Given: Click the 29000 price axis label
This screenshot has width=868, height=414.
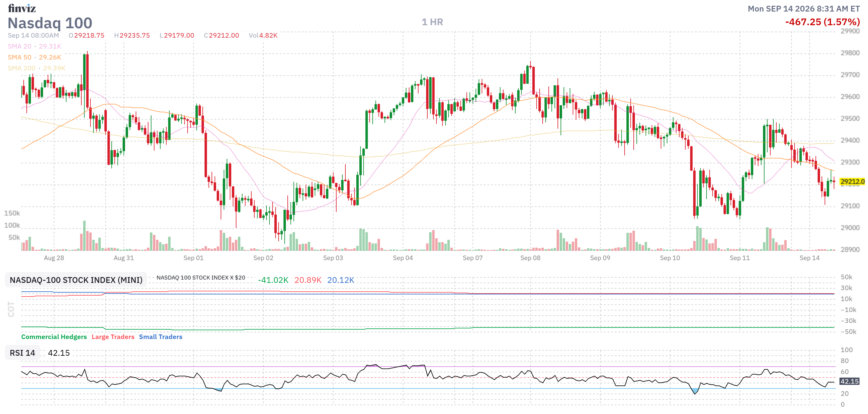Looking at the screenshot, I should [850, 228].
